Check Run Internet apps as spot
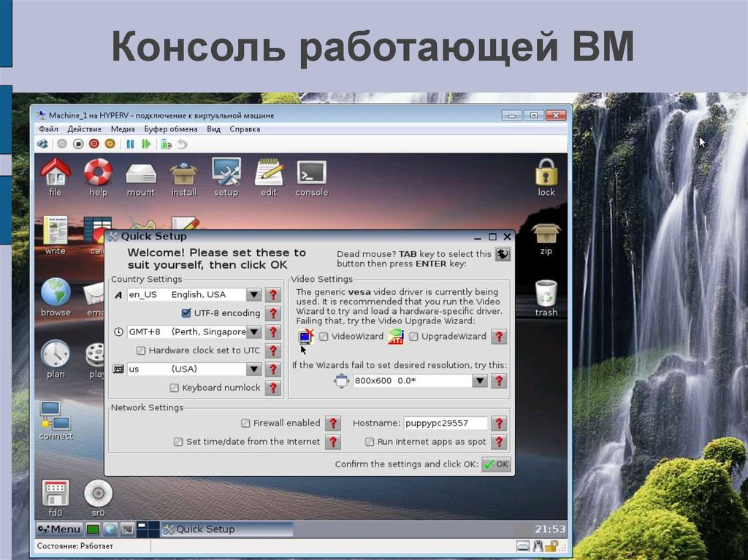The image size is (748, 560). [369, 442]
